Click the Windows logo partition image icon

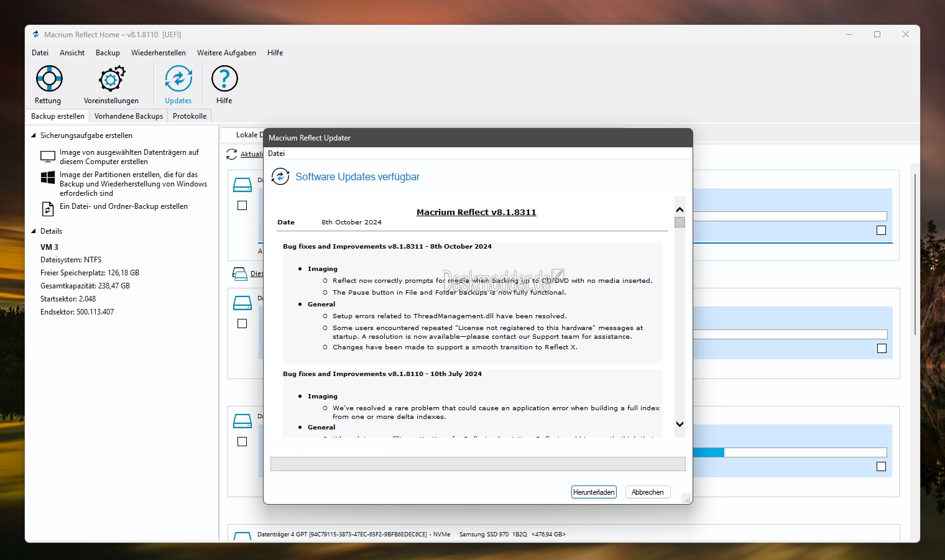click(x=48, y=178)
